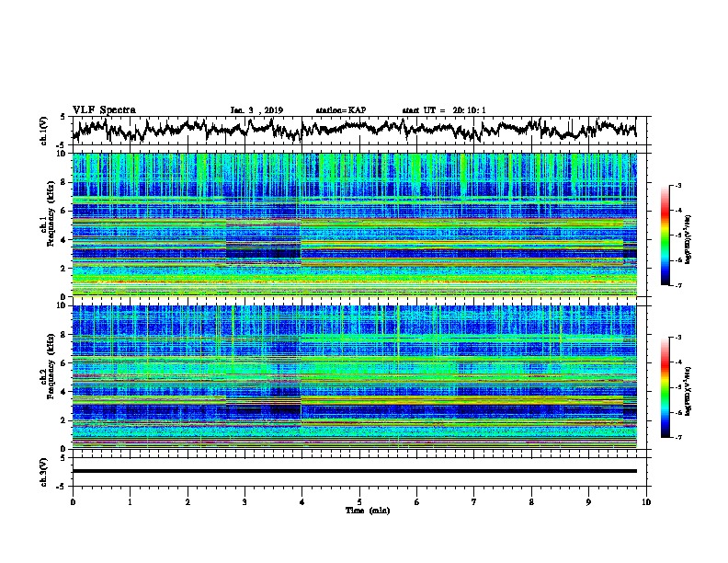Click the ch.3(V) axis label

click(44, 472)
